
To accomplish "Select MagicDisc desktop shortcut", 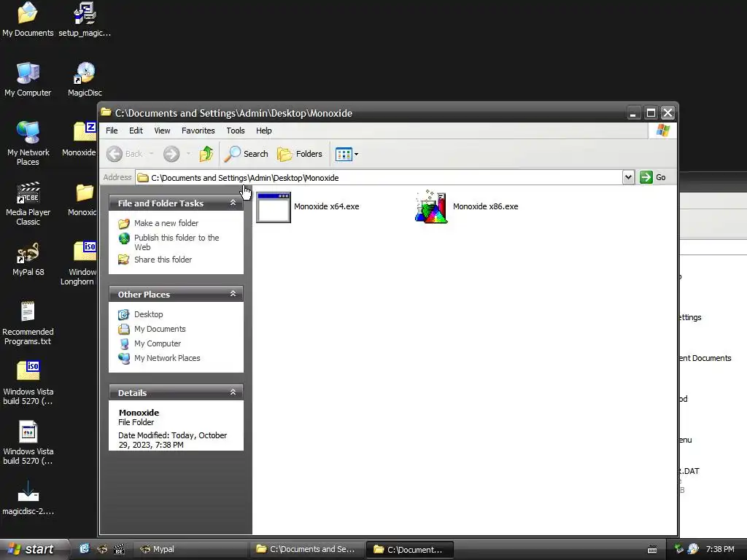I will point(85,79).
